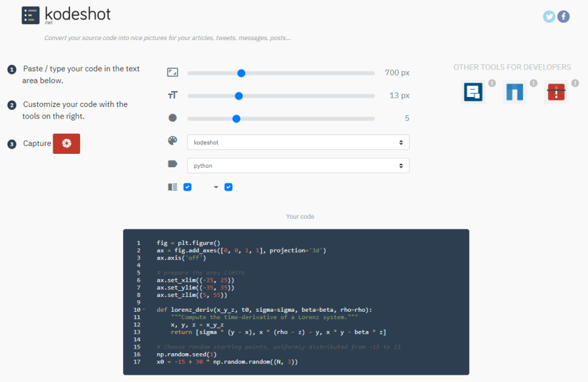
Task: Open the kodeshot theme dropdown
Action: [298, 142]
